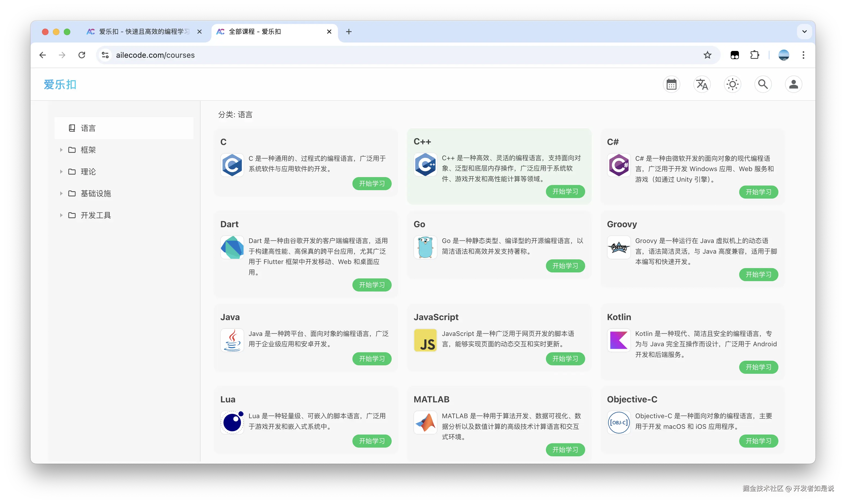Viewport: 846px width, 504px height.
Task: Open the calendar icon in the header
Action: point(671,84)
